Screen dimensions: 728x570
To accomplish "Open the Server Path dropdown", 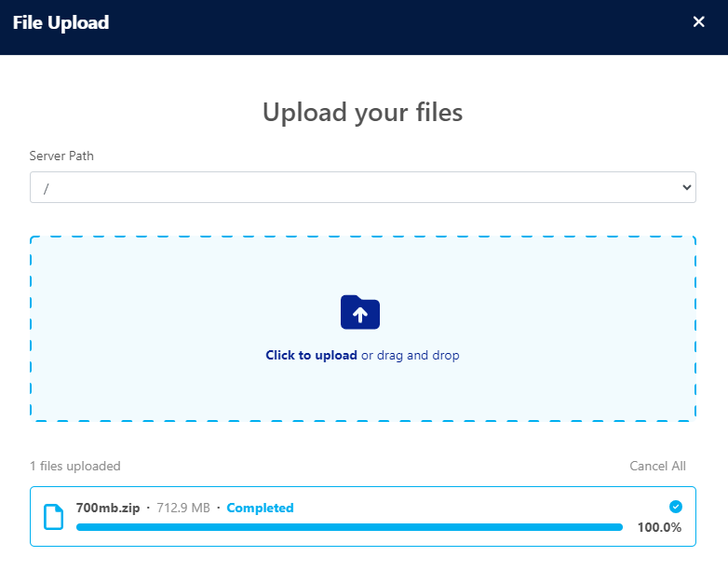I will [x=362, y=187].
